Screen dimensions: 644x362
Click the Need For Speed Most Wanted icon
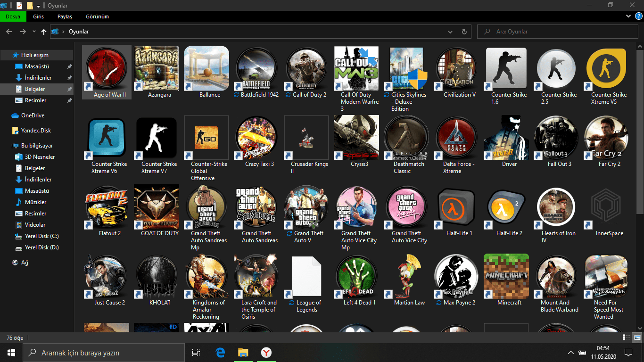606,276
